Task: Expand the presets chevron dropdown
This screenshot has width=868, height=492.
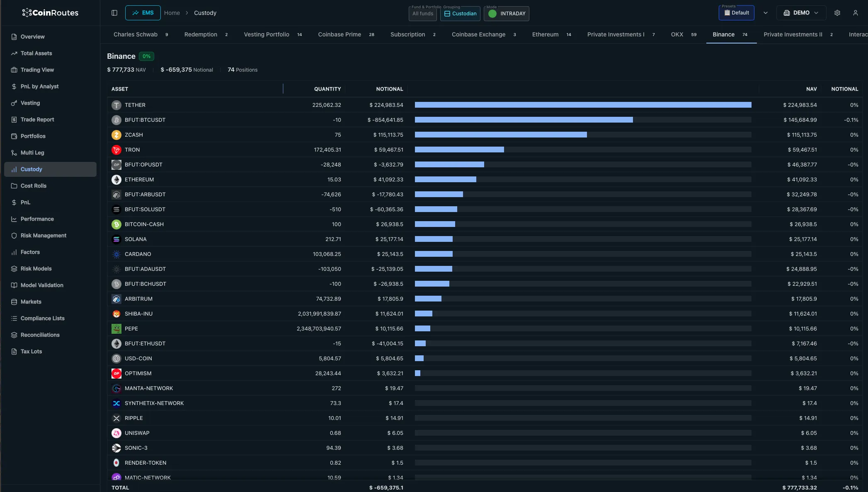Action: coord(766,13)
